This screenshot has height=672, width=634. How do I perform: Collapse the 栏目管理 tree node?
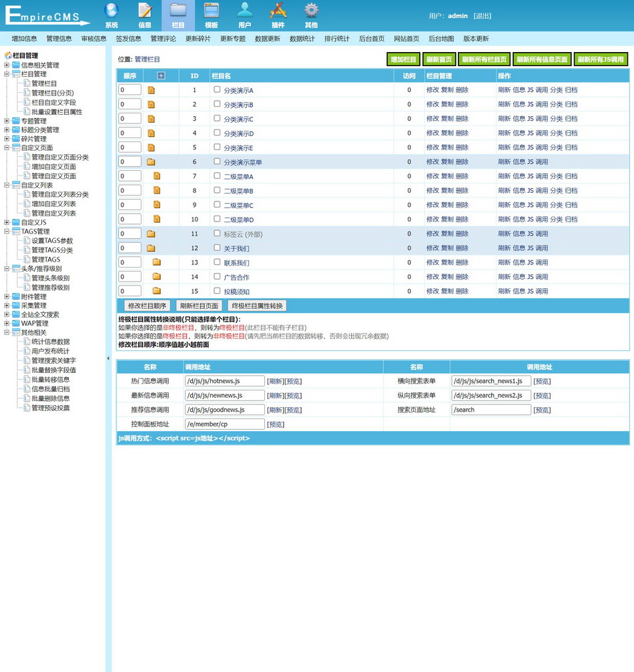pyautogui.click(x=7, y=74)
